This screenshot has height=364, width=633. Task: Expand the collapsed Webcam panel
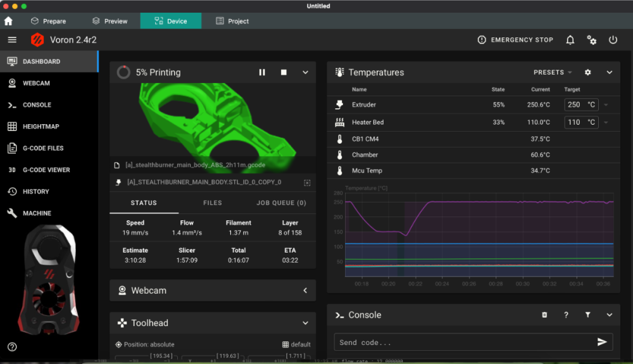tap(305, 290)
